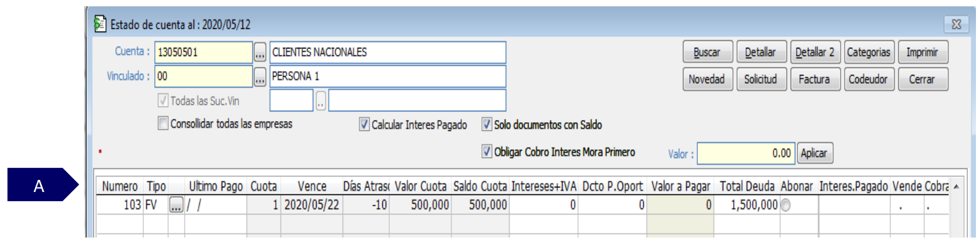Viewport: 980px width, 241px height.
Task: Click the Buscar button
Action: (708, 52)
